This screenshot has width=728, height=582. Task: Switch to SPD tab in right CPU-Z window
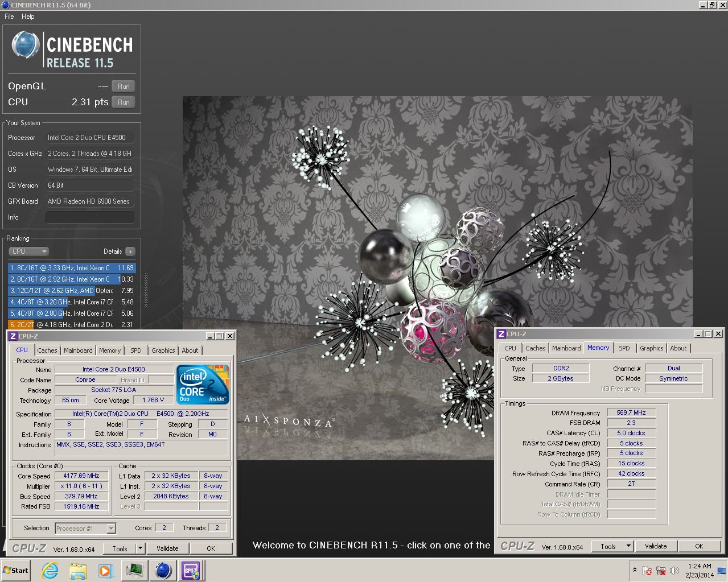tap(624, 348)
